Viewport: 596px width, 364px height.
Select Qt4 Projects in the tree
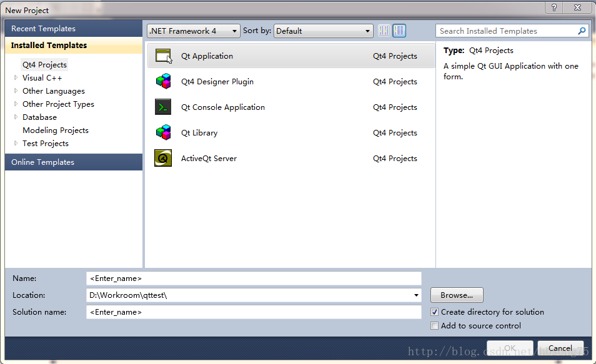click(x=44, y=64)
